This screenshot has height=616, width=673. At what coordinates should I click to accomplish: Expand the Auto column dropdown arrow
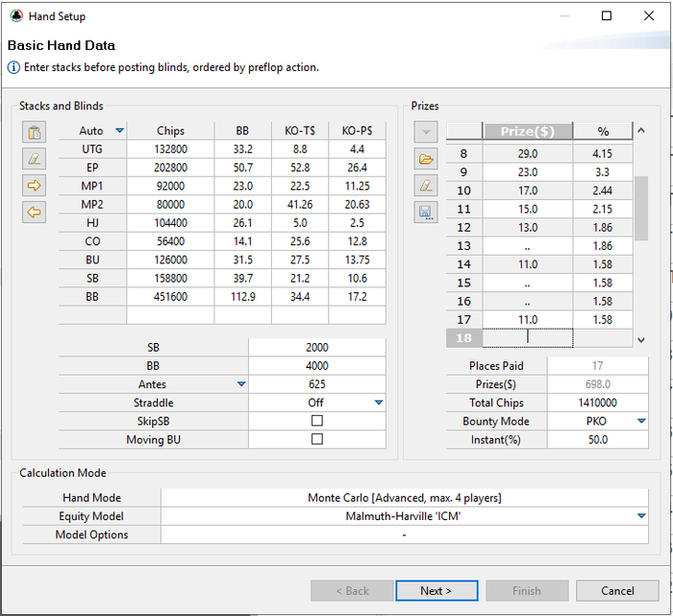tap(120, 131)
